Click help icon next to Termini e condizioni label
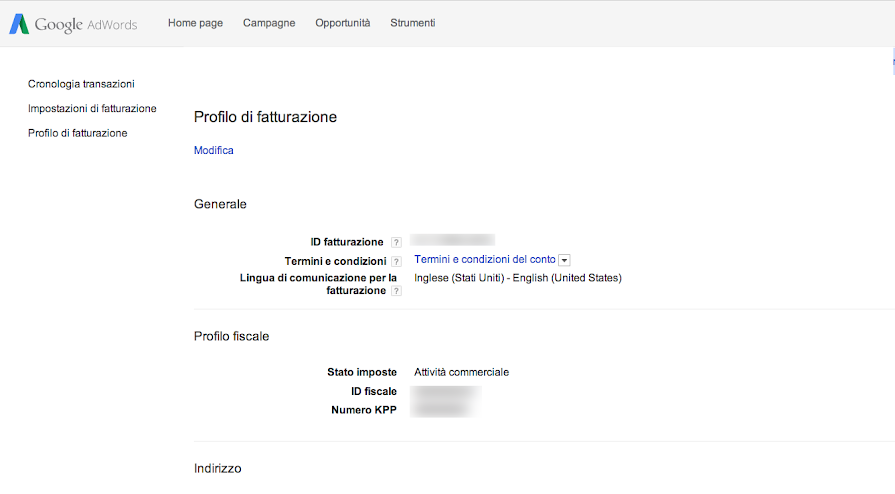Image resolution: width=895 pixels, height=494 pixels. (x=396, y=261)
